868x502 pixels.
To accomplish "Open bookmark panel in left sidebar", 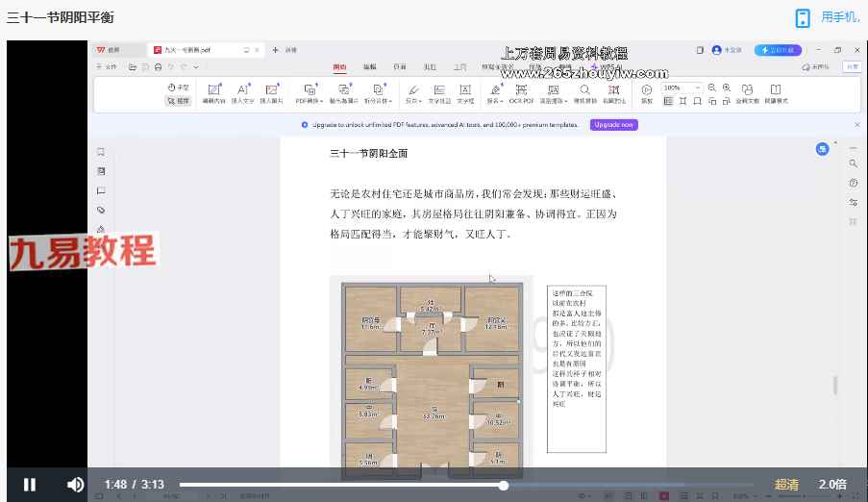I will coord(101,152).
